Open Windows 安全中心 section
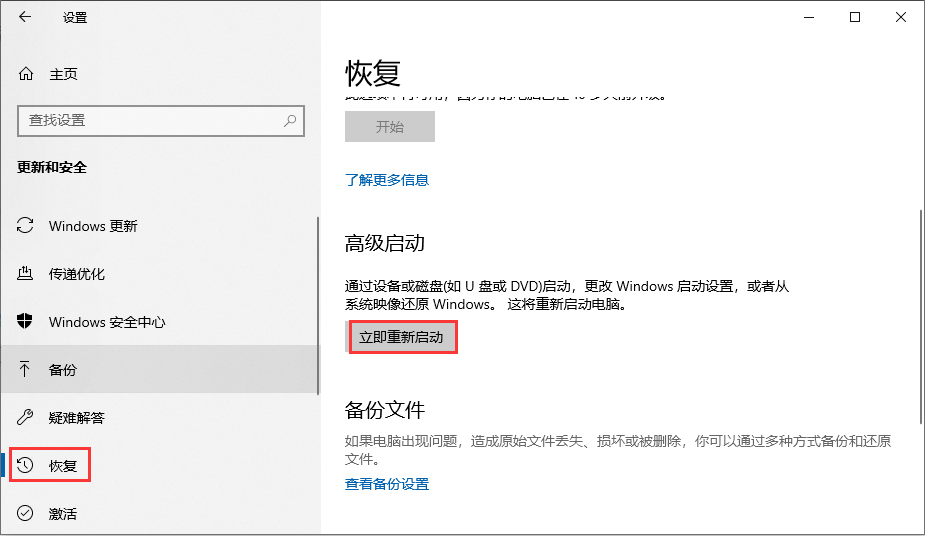 point(159,321)
